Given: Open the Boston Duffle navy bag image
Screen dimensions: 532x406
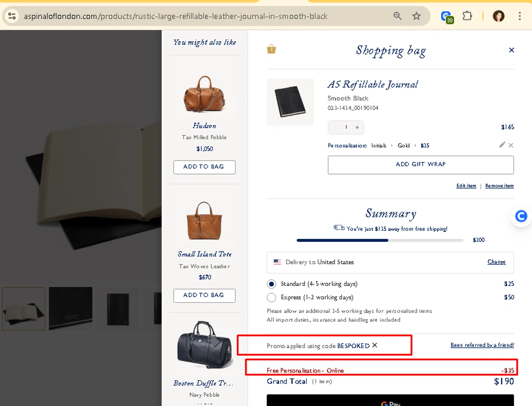Looking at the screenshot, I should (205, 344).
